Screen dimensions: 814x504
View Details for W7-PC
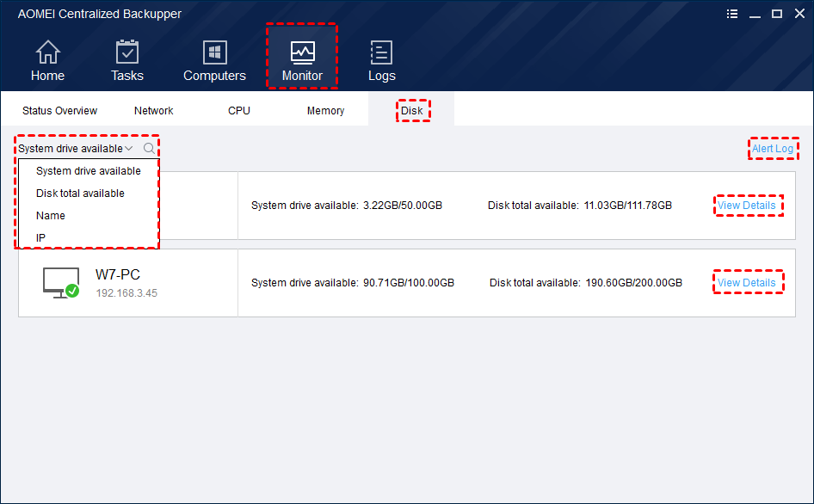747,283
